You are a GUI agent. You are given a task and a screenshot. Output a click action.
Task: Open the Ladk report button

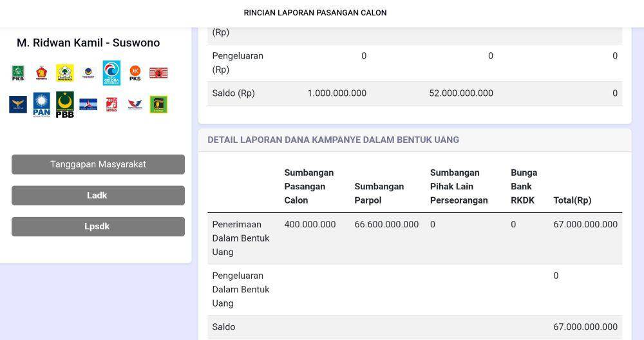98,196
